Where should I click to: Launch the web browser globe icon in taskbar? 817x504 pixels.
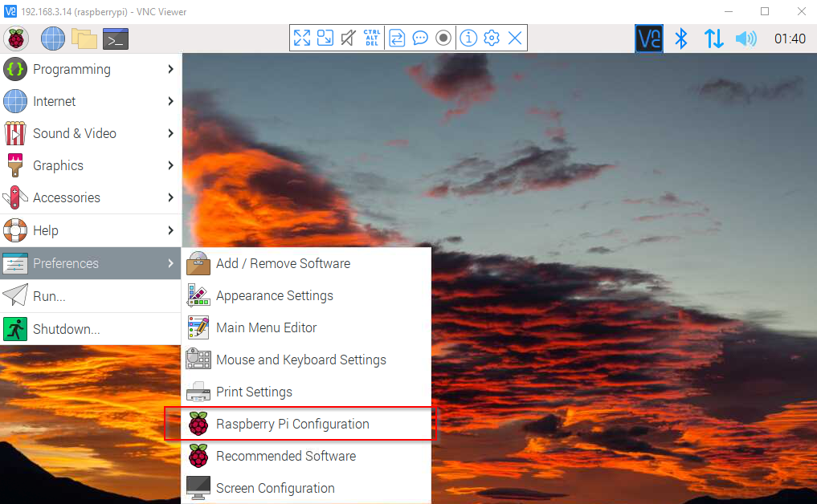[53, 39]
